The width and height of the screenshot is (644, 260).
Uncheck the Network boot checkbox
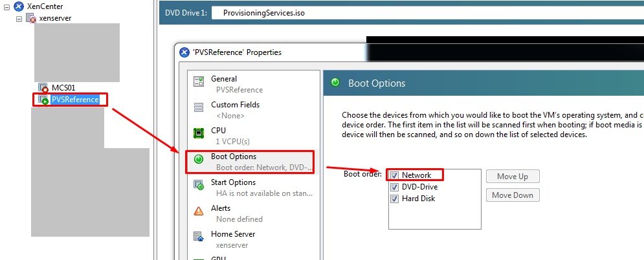394,175
